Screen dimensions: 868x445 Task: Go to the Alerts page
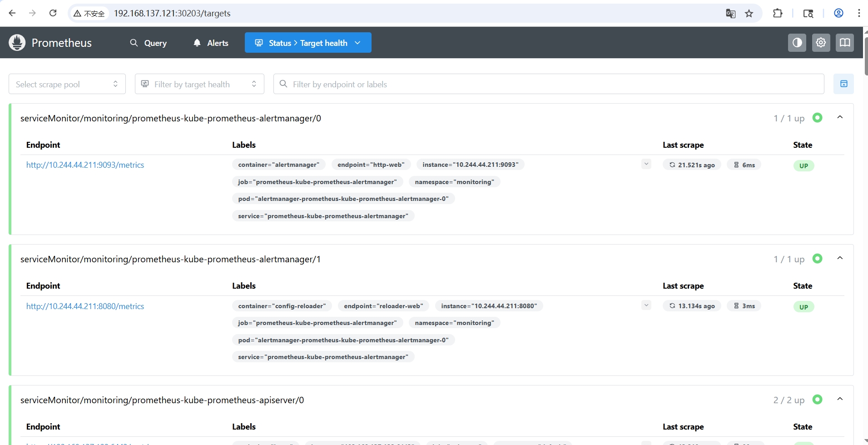[x=211, y=43]
